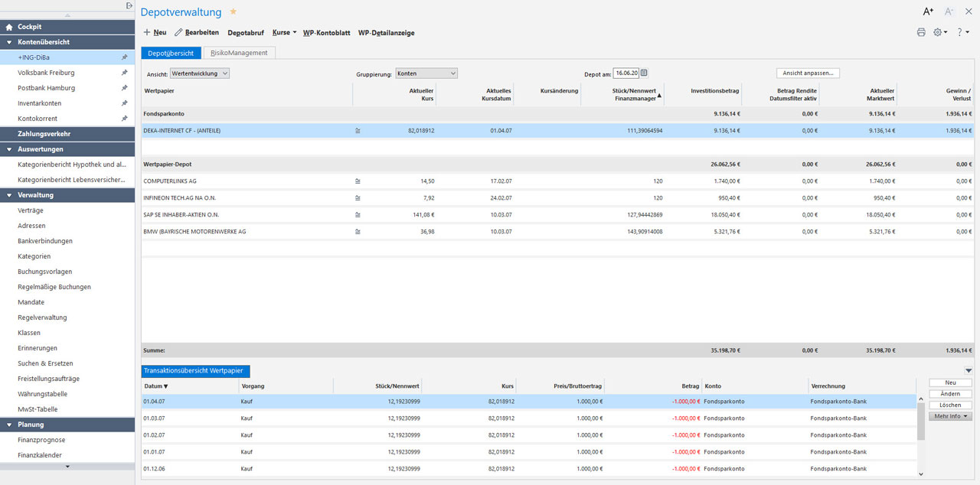Open Finanzprognose in the sidebar
This screenshot has height=485, width=980.
click(41, 440)
